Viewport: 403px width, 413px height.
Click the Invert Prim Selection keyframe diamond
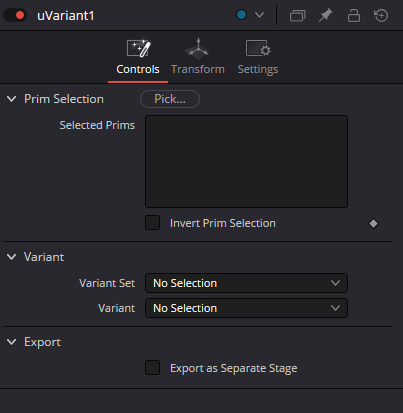(373, 223)
